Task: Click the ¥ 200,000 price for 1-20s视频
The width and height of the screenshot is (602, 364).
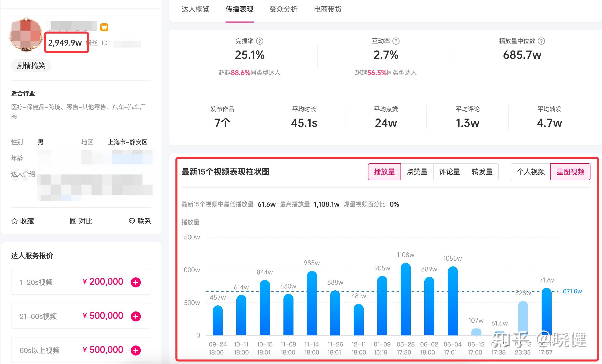Action: tap(103, 282)
